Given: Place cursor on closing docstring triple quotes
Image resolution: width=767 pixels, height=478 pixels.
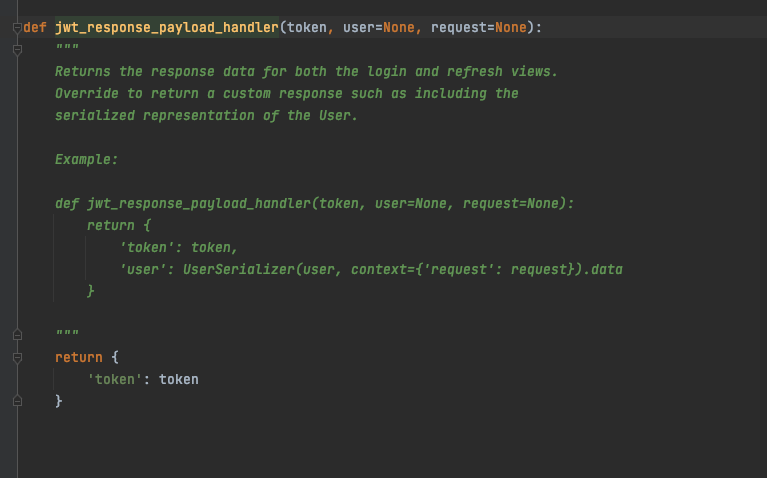Looking at the screenshot, I should [67, 335].
